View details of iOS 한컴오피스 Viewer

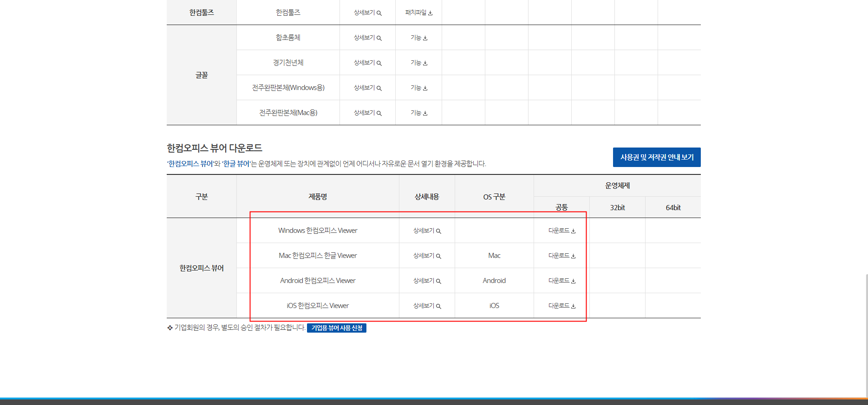(427, 306)
